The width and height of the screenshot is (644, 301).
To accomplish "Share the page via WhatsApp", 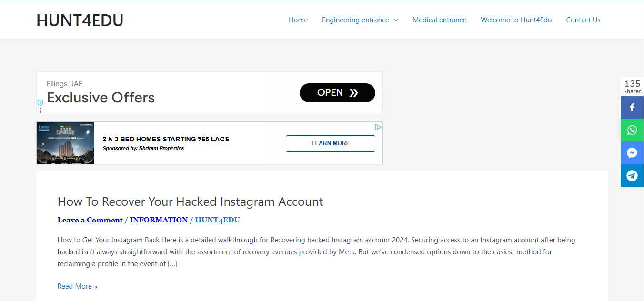I will tap(632, 130).
